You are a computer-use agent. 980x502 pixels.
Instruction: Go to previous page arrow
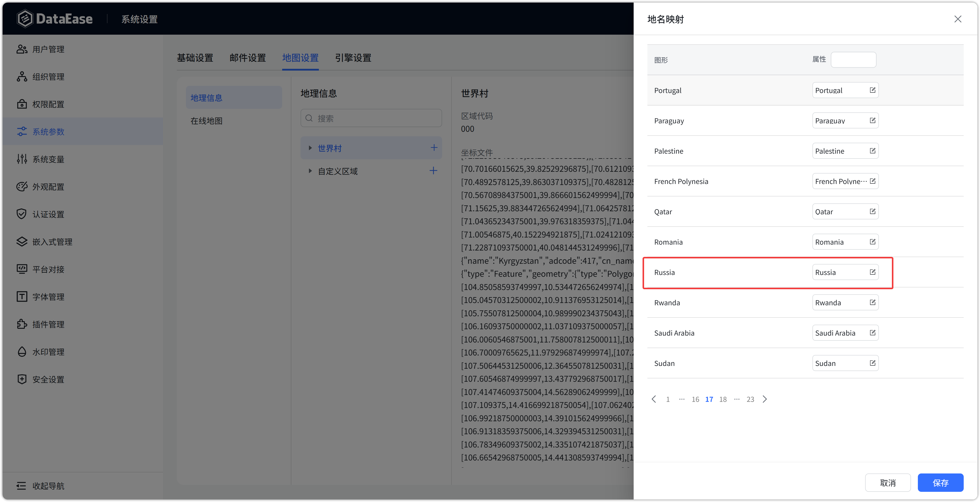[654, 399]
